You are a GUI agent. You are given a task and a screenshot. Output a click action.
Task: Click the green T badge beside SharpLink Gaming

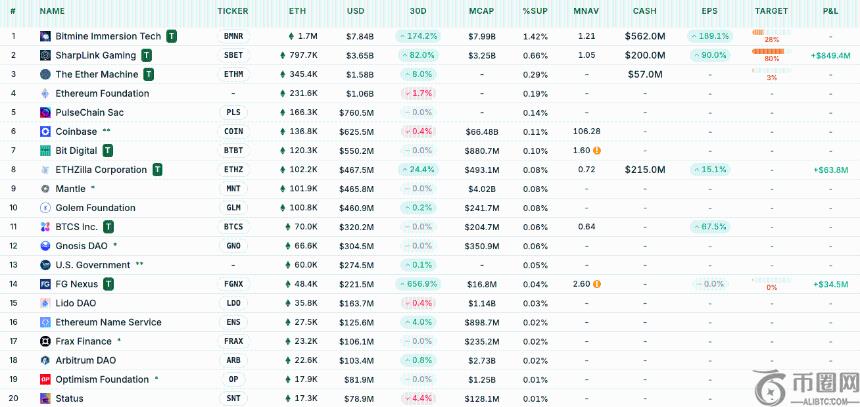pos(147,55)
